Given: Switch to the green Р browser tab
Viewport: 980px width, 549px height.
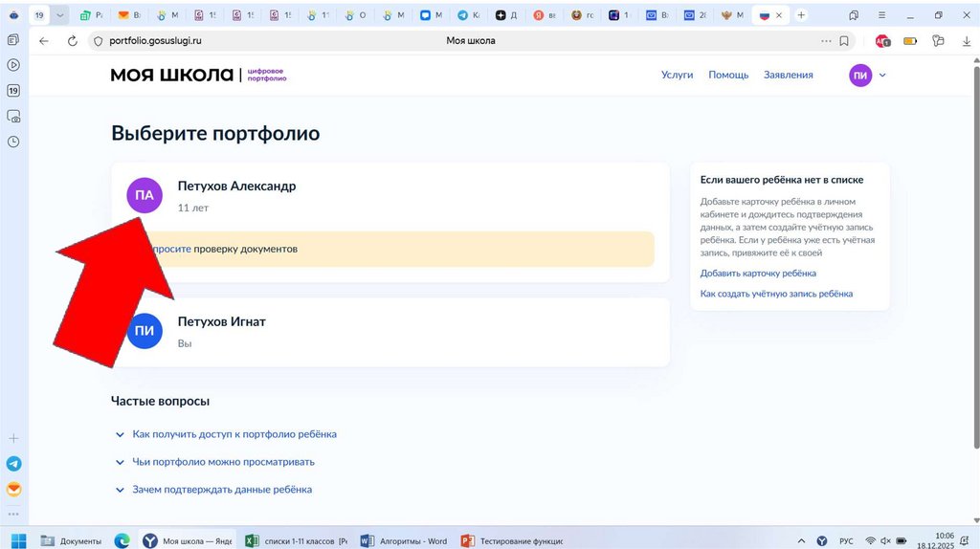Looking at the screenshot, I should tap(91, 15).
